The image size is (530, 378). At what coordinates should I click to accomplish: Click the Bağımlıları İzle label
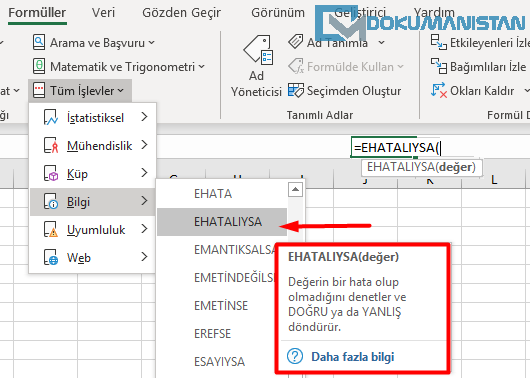[488, 67]
